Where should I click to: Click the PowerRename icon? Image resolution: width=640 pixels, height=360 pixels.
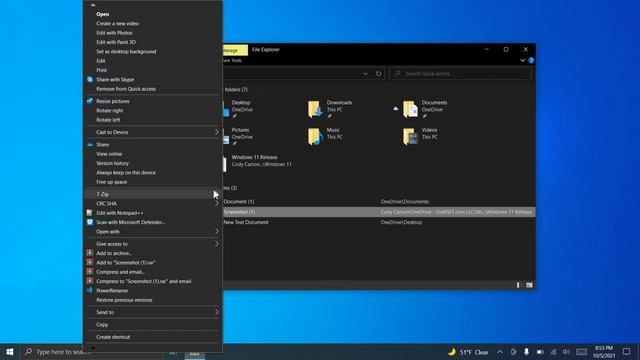90,291
